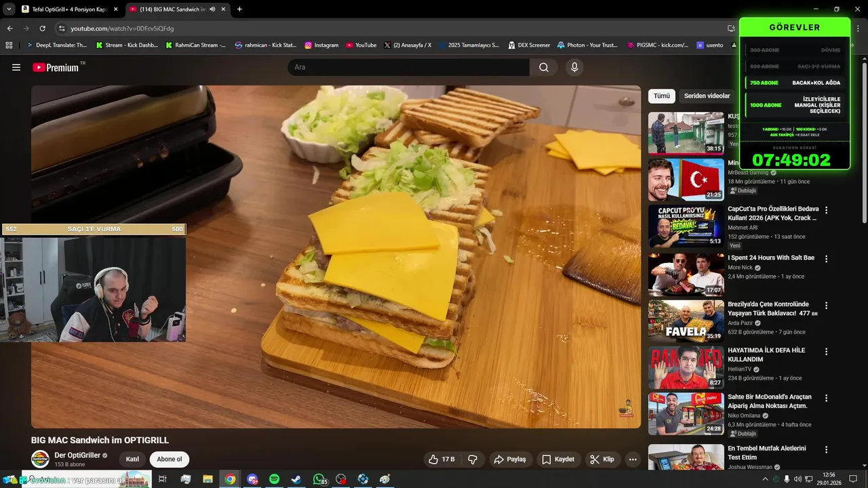
Task: Switch to the Tefal OptiGrill browser tab
Action: (70, 9)
